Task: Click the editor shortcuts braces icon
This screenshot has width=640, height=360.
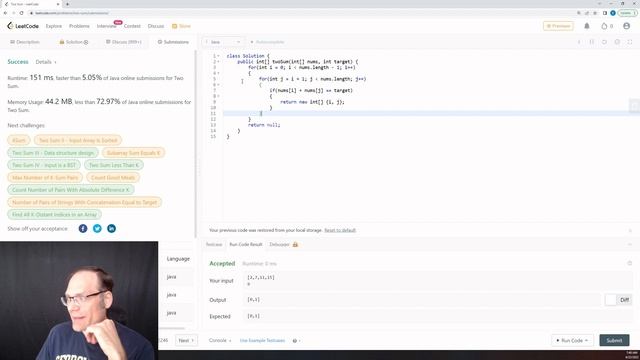Action: [x=592, y=42]
